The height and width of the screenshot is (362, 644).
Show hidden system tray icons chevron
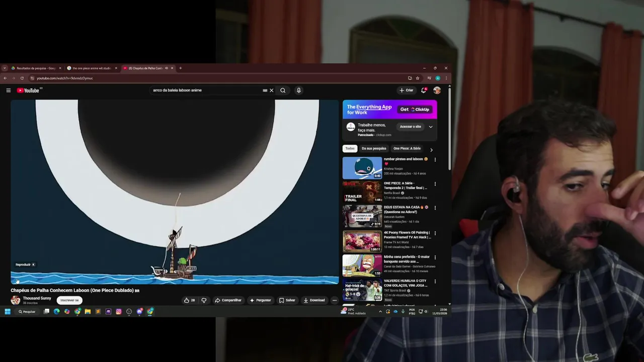(x=380, y=312)
